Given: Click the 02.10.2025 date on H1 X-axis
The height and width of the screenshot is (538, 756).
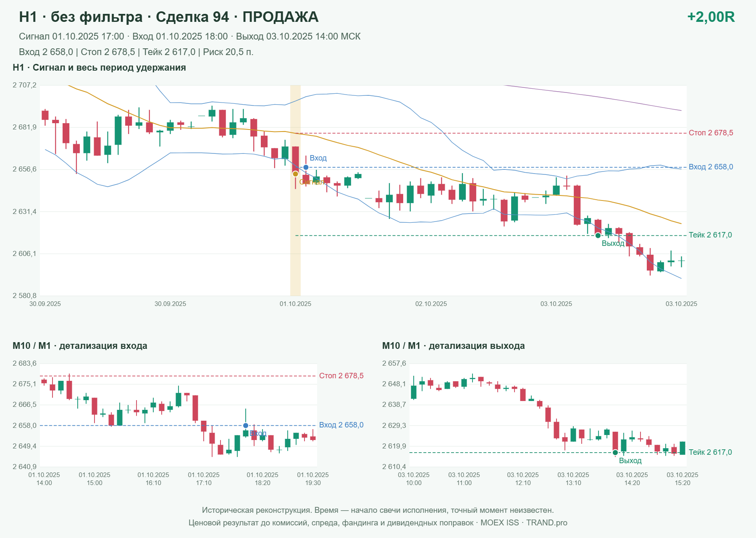Looking at the screenshot, I should (431, 304).
